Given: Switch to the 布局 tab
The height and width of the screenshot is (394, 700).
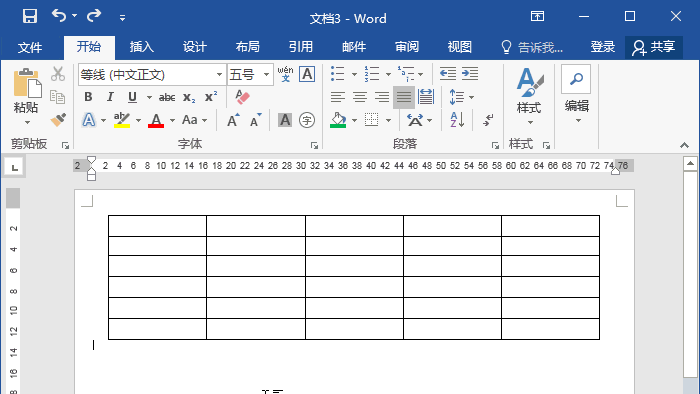Looking at the screenshot, I should pos(248,47).
